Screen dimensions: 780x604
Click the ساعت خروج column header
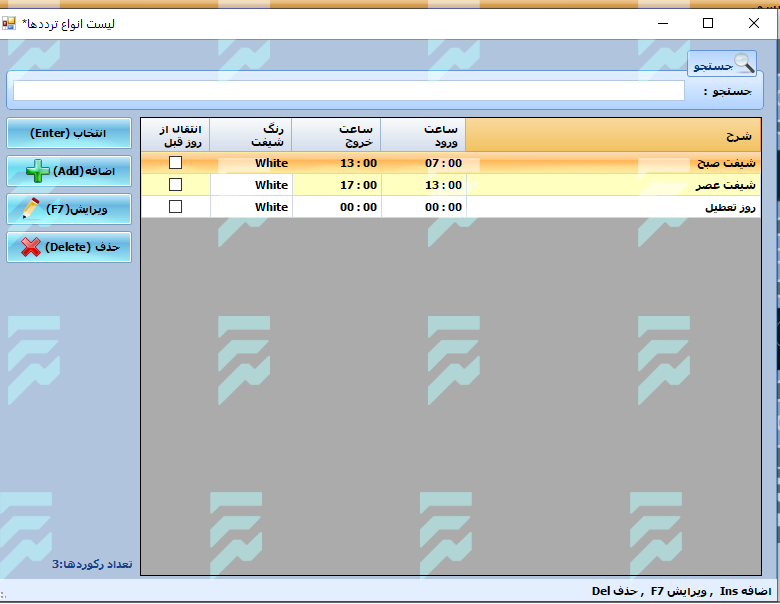[x=336, y=135]
